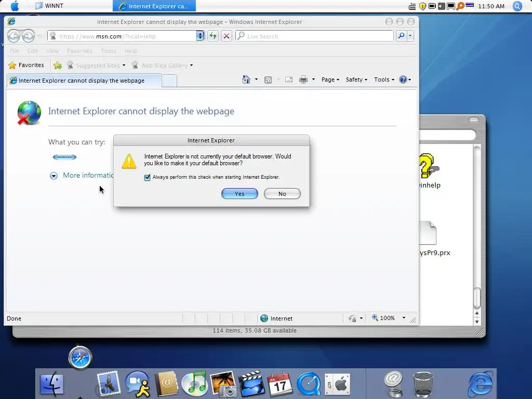Click the Stop loading X icon
This screenshot has width=532, height=399.
click(227, 36)
